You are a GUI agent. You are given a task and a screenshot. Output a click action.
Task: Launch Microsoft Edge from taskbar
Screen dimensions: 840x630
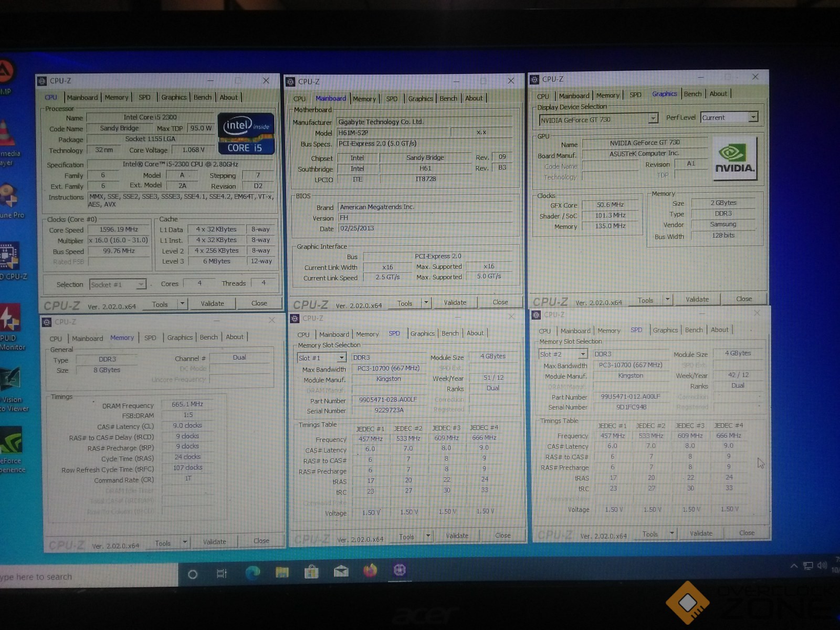point(253,572)
